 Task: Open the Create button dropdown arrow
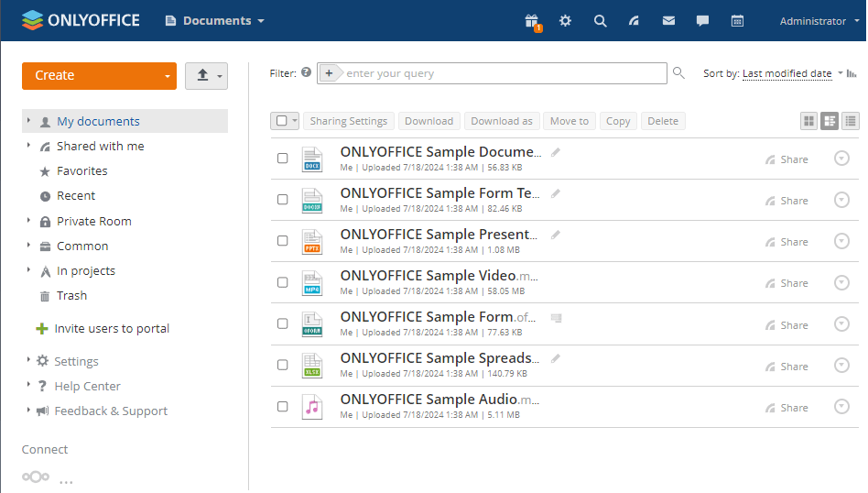tap(168, 76)
